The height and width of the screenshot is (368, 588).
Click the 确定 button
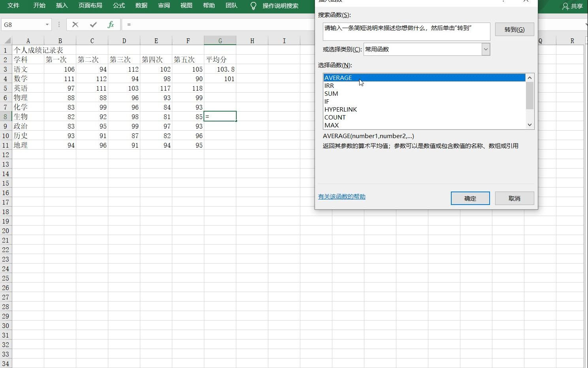coord(470,198)
